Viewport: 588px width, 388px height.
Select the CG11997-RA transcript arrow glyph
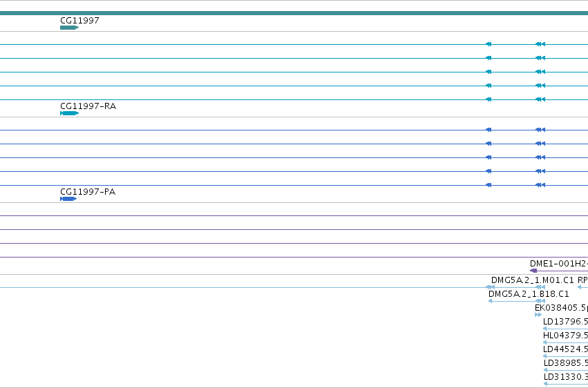69,113
